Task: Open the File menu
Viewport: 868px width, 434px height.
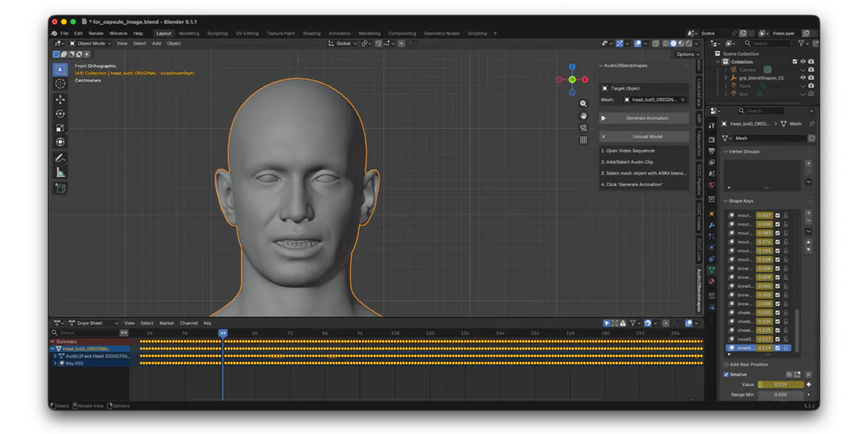Action: click(x=64, y=33)
